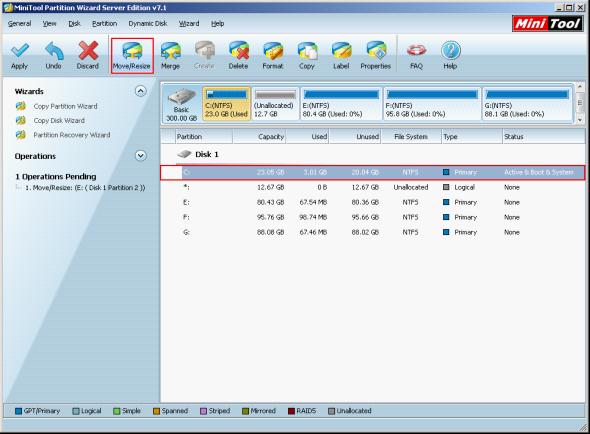Screen dimensions: 590x434
Task: Select the Basic 300.00 GB disk icon
Action: coord(182,105)
